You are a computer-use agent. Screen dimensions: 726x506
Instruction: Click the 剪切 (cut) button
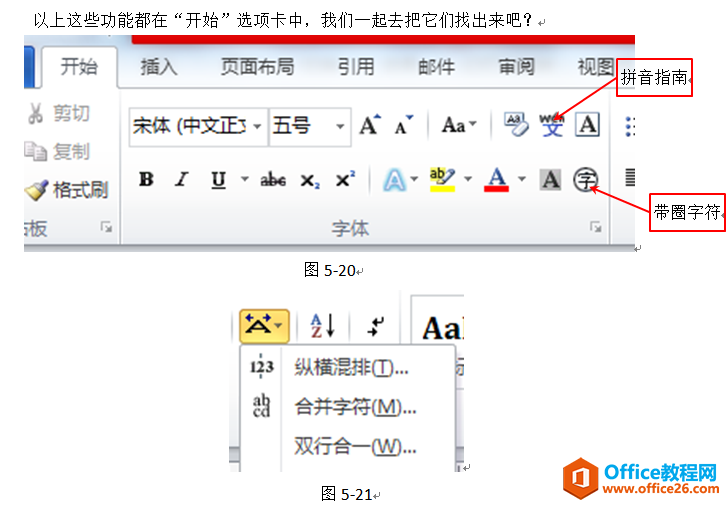pyautogui.click(x=60, y=113)
